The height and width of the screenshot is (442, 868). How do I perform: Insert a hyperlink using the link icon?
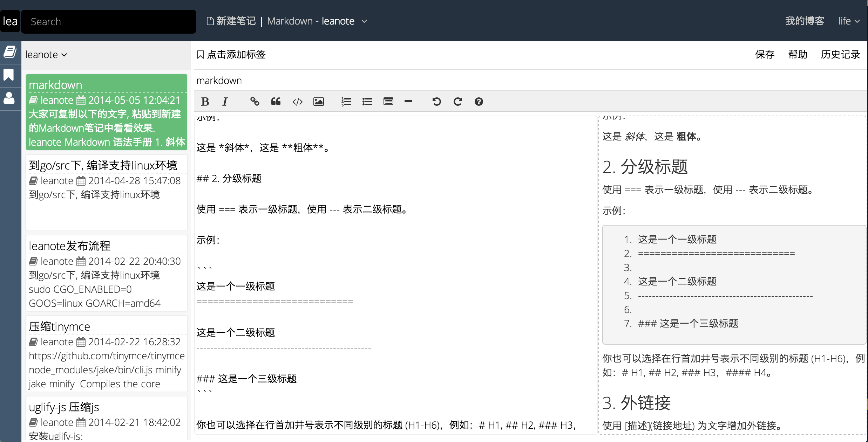click(x=255, y=102)
